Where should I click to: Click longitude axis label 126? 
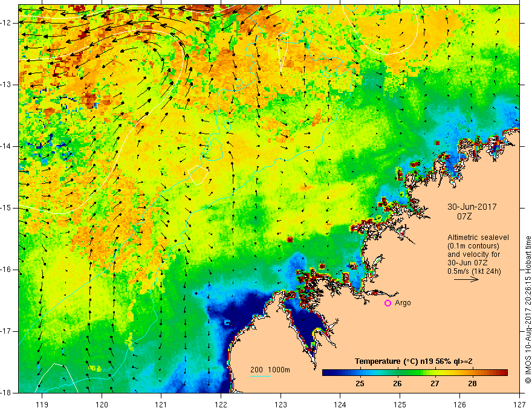(459, 404)
